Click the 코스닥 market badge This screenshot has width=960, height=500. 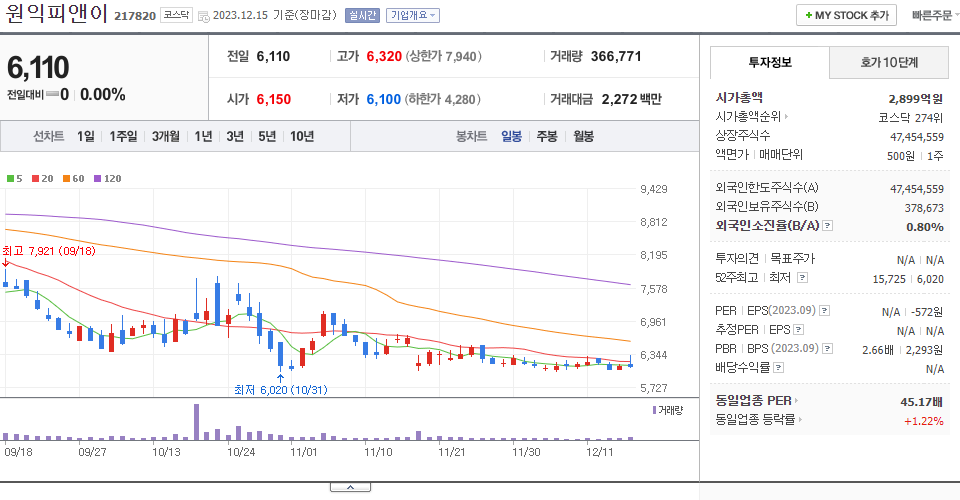point(176,15)
